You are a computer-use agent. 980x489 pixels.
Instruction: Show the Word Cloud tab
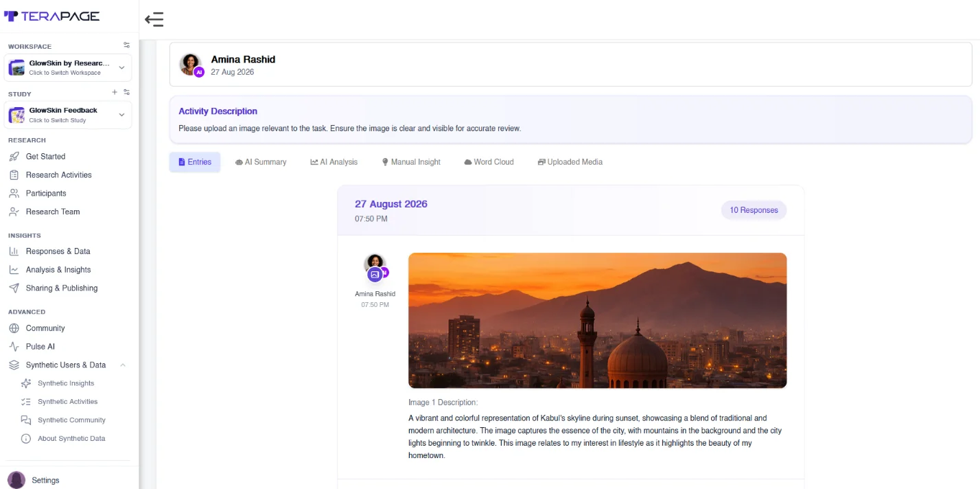489,162
